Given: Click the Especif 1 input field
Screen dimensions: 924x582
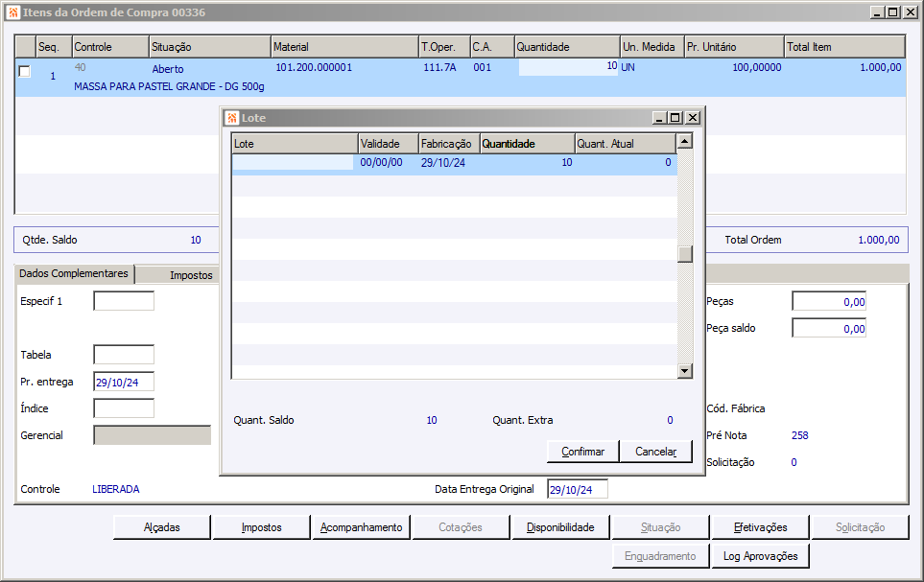Looking at the screenshot, I should coord(124,301).
